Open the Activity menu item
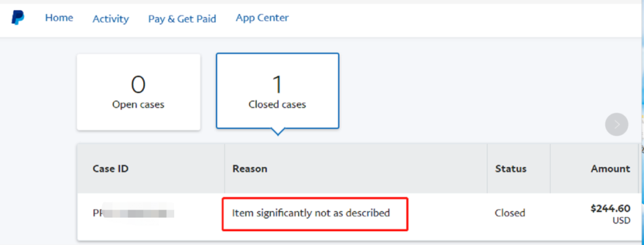This screenshot has height=245, width=644. [110, 19]
